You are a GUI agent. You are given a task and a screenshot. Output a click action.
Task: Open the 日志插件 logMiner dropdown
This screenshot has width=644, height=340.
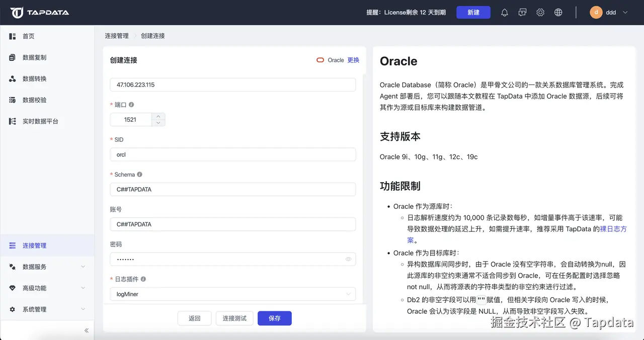pos(233,294)
